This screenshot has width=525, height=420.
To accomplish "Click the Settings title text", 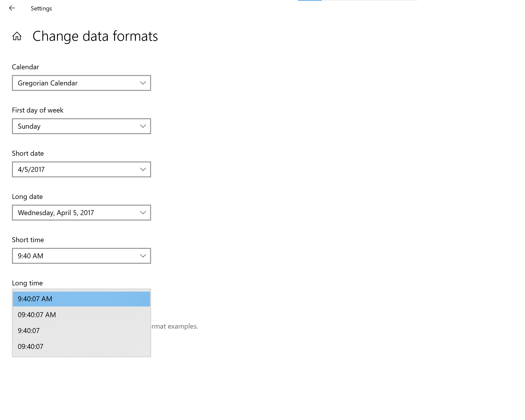I will pos(41,8).
